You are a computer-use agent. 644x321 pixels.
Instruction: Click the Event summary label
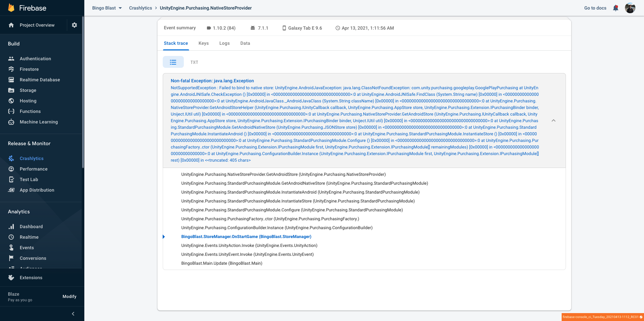click(180, 28)
